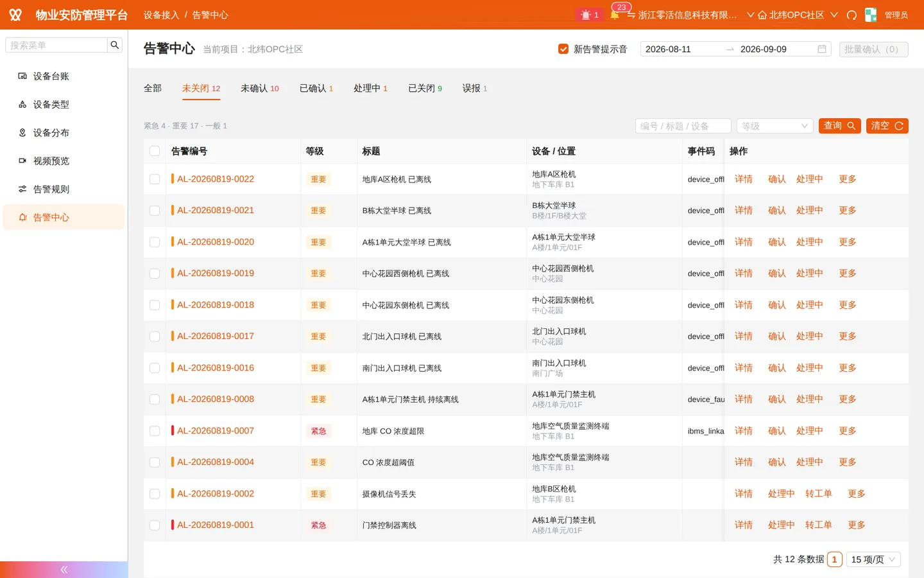Image resolution: width=924 pixels, height=578 pixels.
Task: Open 更多 menu for AL-20260819-0001
Action: click(857, 525)
